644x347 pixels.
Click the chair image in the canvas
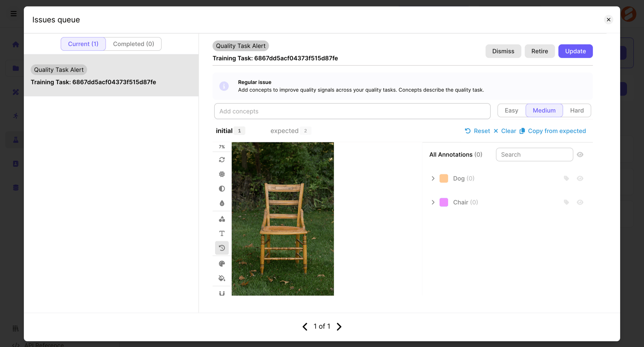283,219
